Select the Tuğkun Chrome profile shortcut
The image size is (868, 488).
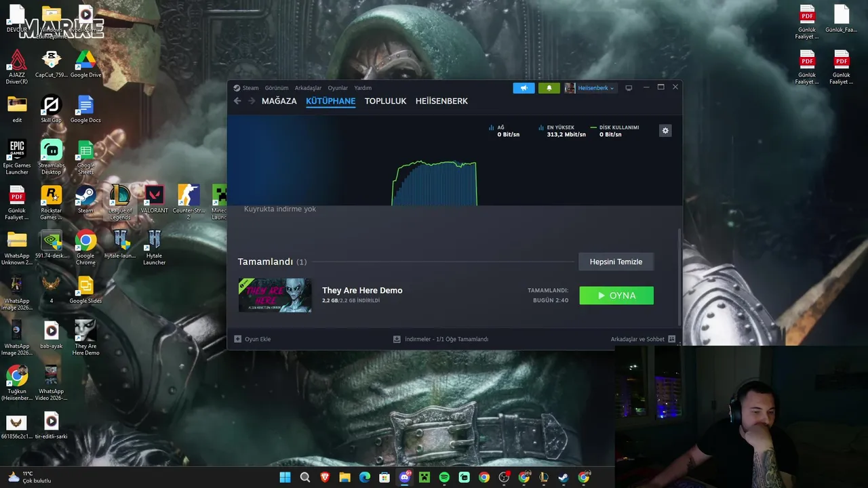(17, 384)
